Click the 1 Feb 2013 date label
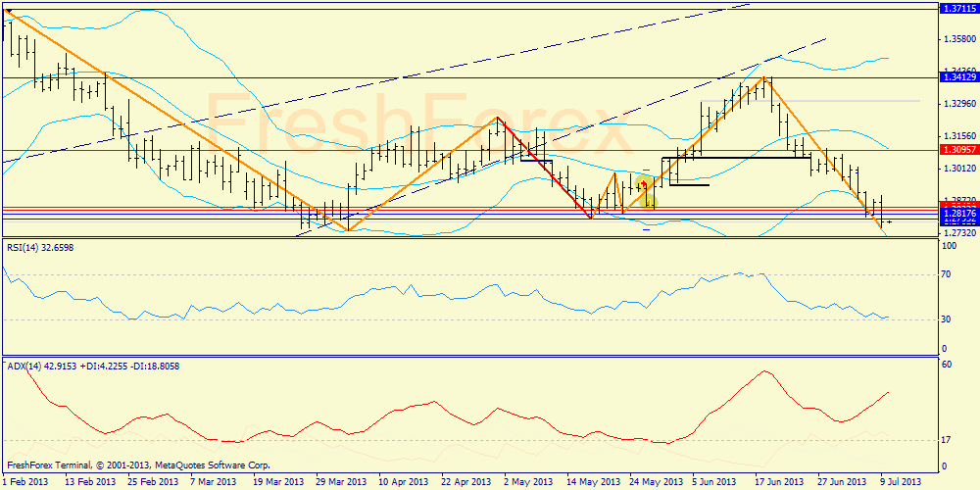The height and width of the screenshot is (490, 980). [x=26, y=482]
